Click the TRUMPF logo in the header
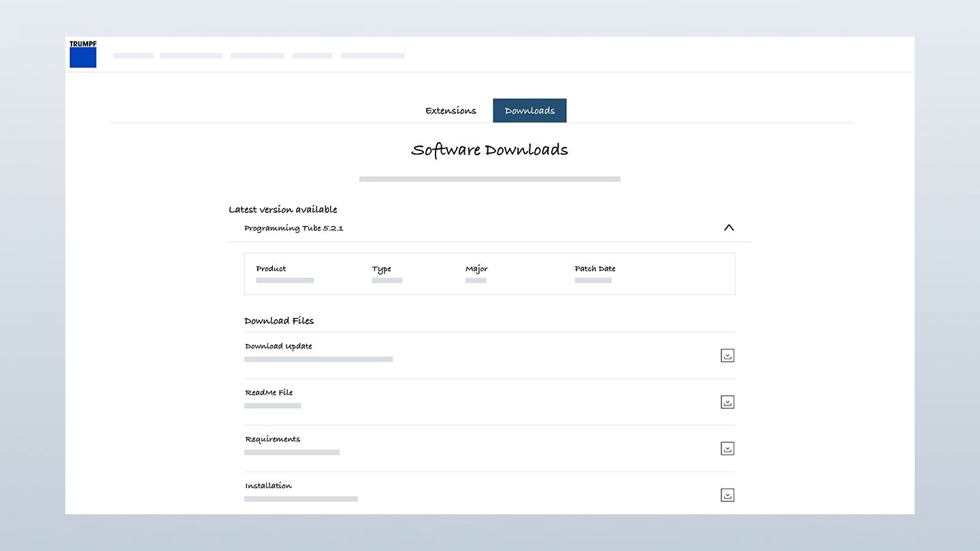 [83, 54]
